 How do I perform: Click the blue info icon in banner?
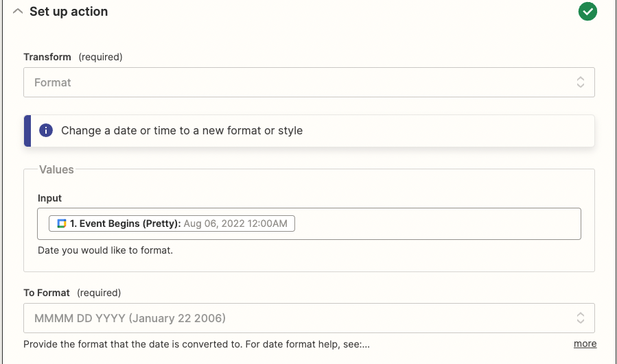pos(46,130)
